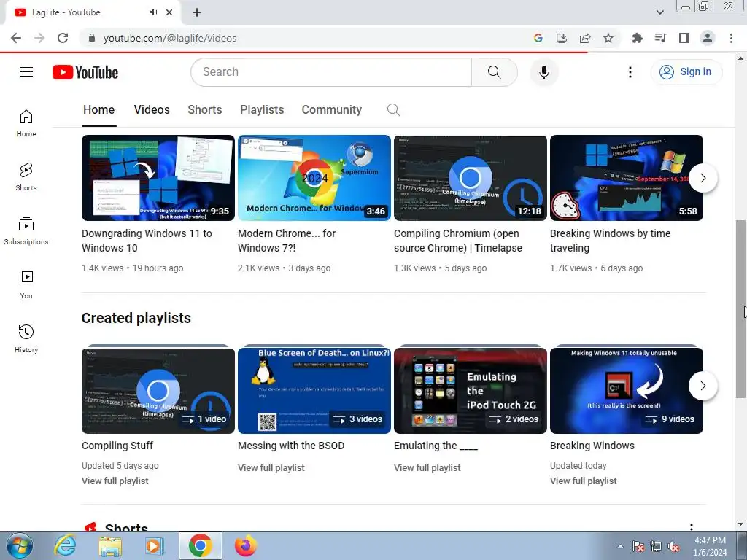The height and width of the screenshot is (560, 747).
Task: Click the install app icon in the address bar
Action: pyautogui.click(x=562, y=38)
